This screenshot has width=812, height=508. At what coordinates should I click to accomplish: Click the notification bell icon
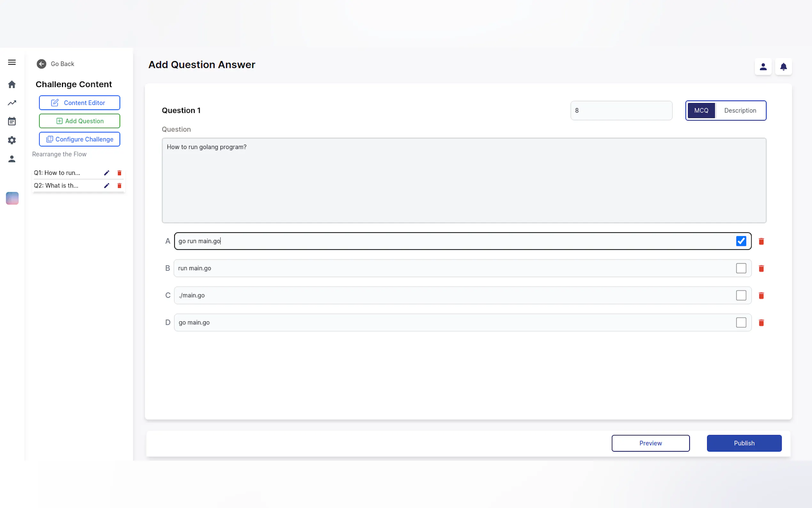pyautogui.click(x=783, y=67)
